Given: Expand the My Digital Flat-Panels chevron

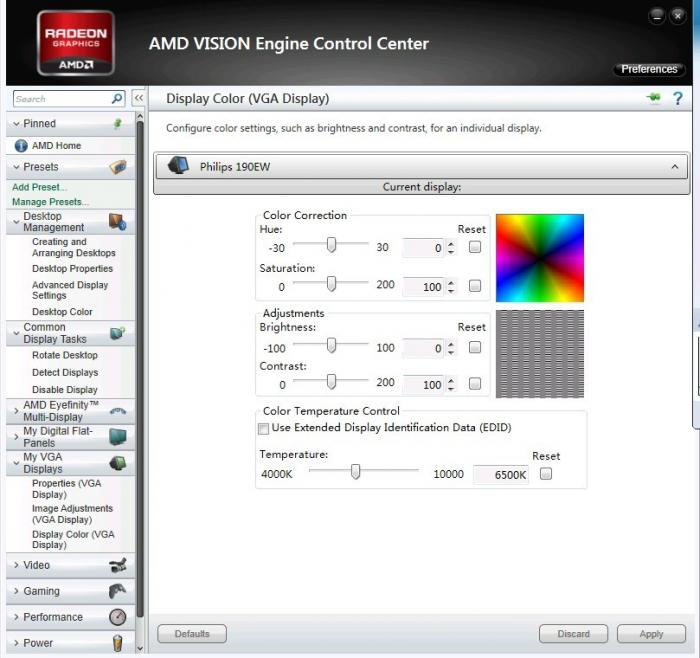Looking at the screenshot, I should pos(17,437).
